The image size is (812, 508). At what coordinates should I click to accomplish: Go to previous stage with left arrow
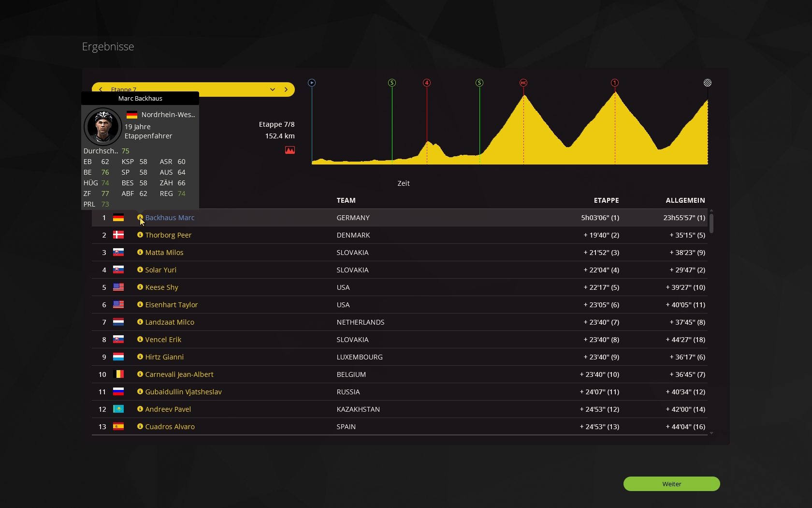pyautogui.click(x=101, y=90)
